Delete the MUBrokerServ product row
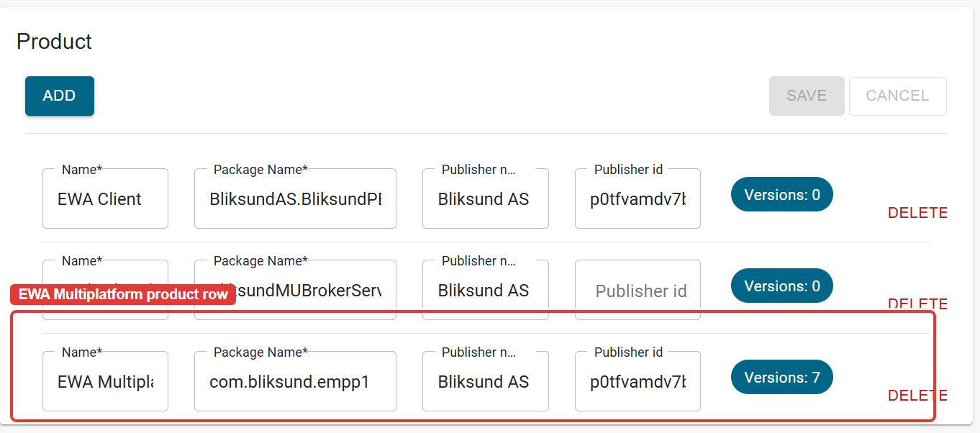This screenshot has width=980, height=433. (x=917, y=304)
